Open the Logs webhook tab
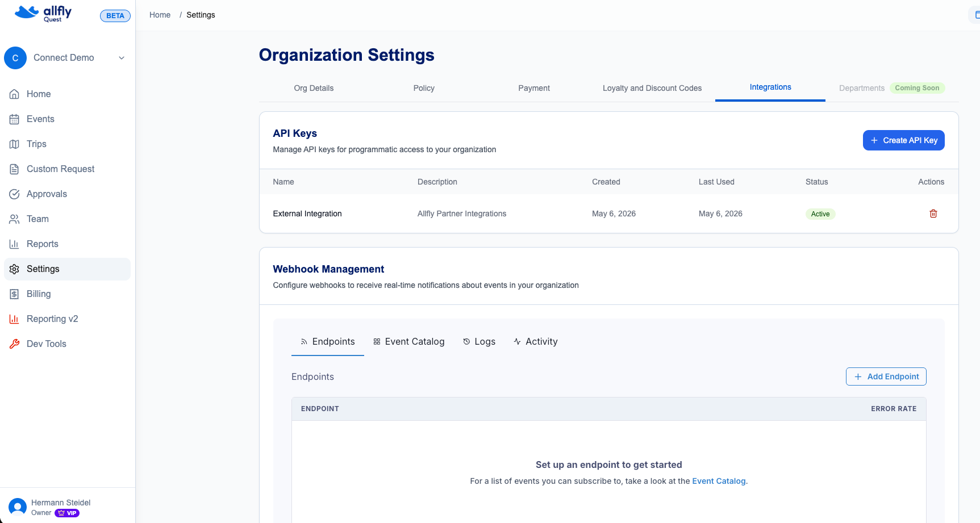 coord(479,341)
